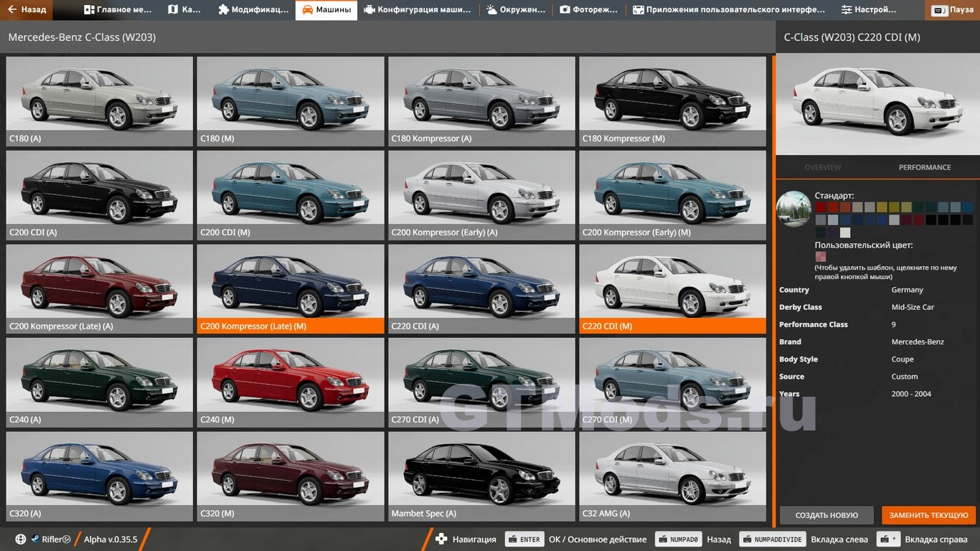This screenshot has height=551, width=980.
Task: Choose the maroon C320 (M) car
Action: pos(291,476)
